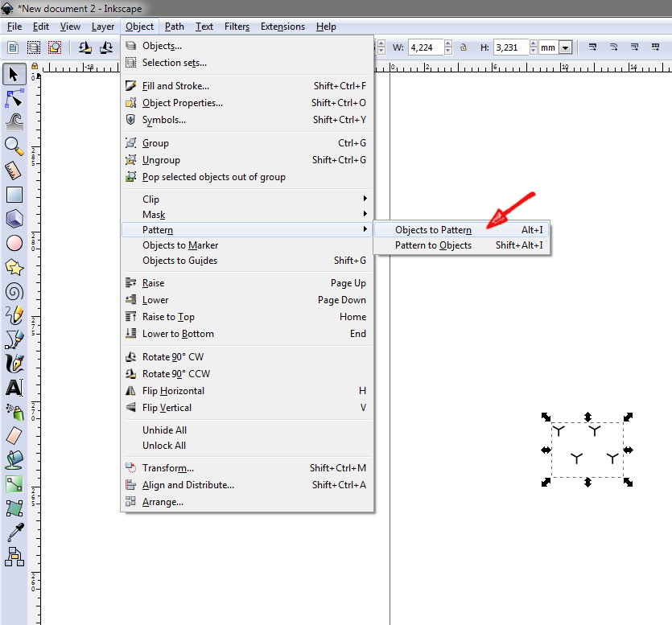Select Raise to Top menu entry

click(x=247, y=317)
